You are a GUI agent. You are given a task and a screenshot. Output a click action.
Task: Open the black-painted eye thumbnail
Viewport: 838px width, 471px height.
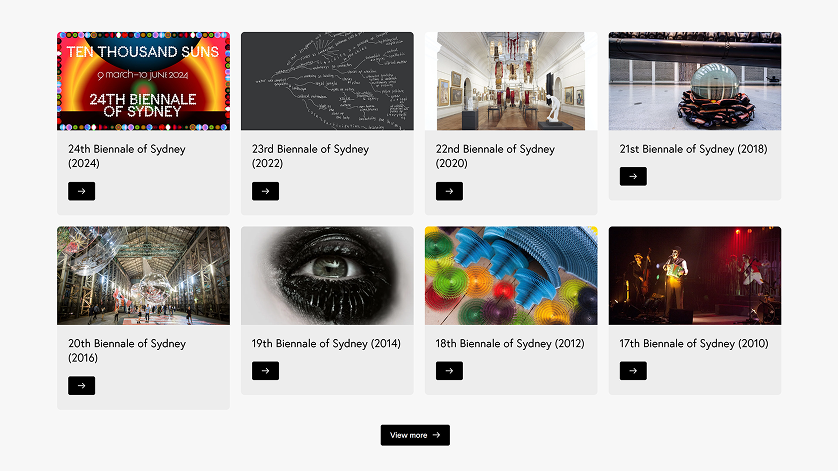click(327, 276)
